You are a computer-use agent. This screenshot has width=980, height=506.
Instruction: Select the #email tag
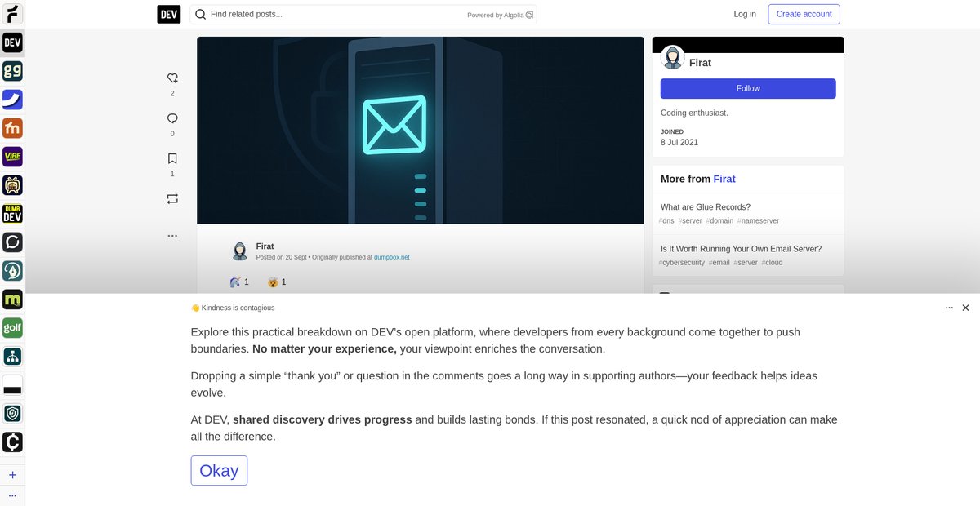click(719, 262)
